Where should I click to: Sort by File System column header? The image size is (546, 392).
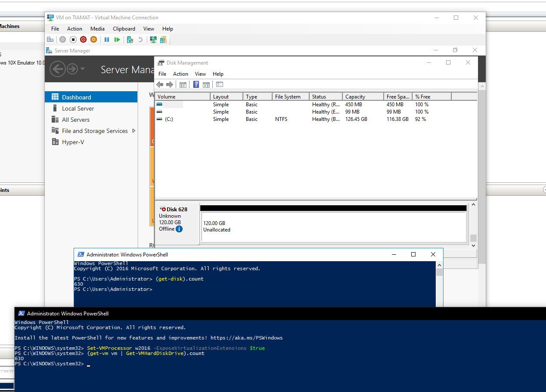coord(291,97)
